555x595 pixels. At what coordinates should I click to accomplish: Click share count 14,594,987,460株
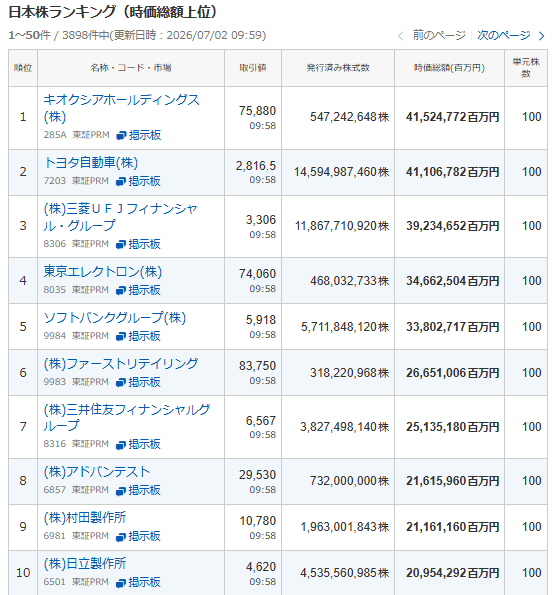(341, 172)
